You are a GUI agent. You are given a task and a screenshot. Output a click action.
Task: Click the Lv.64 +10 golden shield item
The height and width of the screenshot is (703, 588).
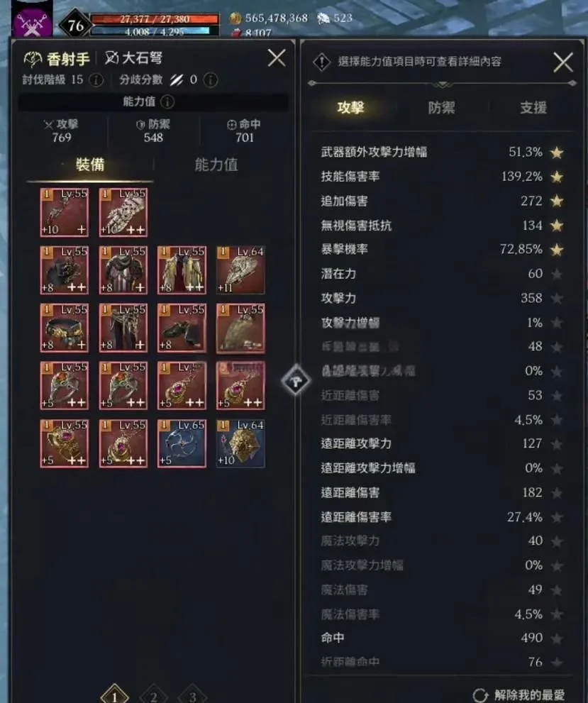pos(240,443)
